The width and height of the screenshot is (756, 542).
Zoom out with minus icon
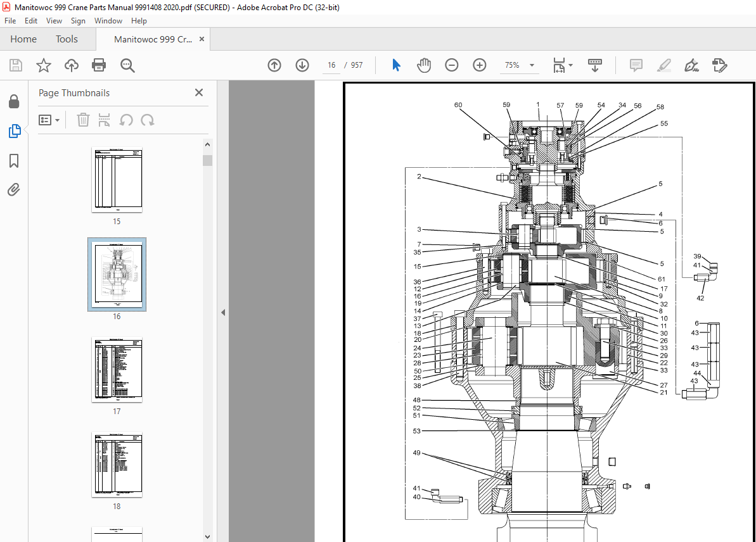click(452, 65)
